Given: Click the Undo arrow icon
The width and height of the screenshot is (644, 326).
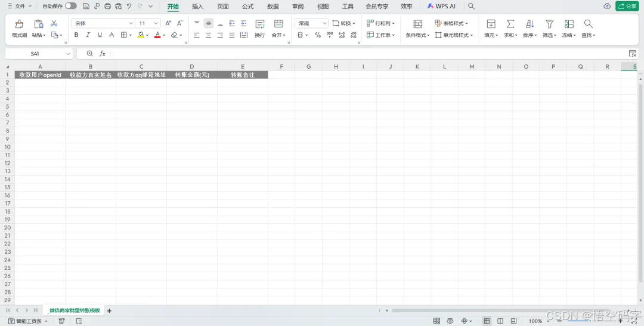Looking at the screenshot, I should (129, 6).
